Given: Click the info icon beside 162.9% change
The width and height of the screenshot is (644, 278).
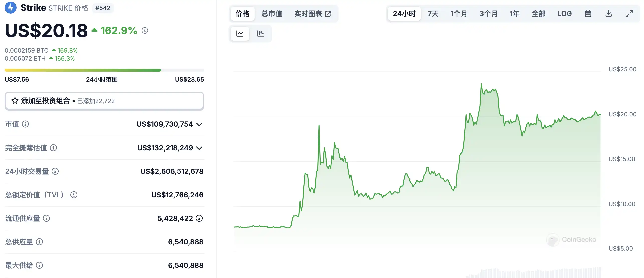Looking at the screenshot, I should coord(145,31).
